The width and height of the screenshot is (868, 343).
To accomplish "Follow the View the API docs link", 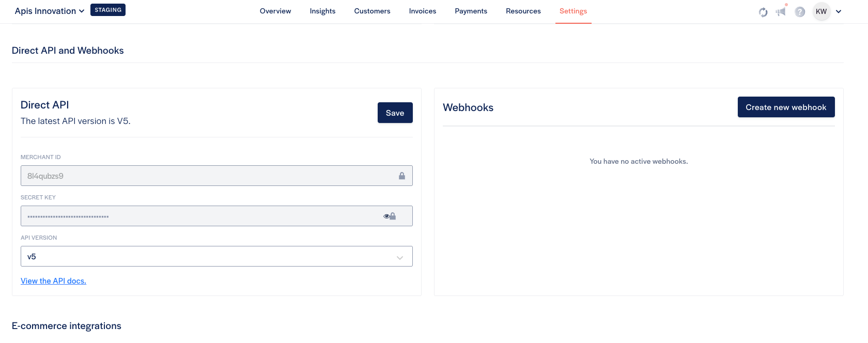I will (x=53, y=281).
